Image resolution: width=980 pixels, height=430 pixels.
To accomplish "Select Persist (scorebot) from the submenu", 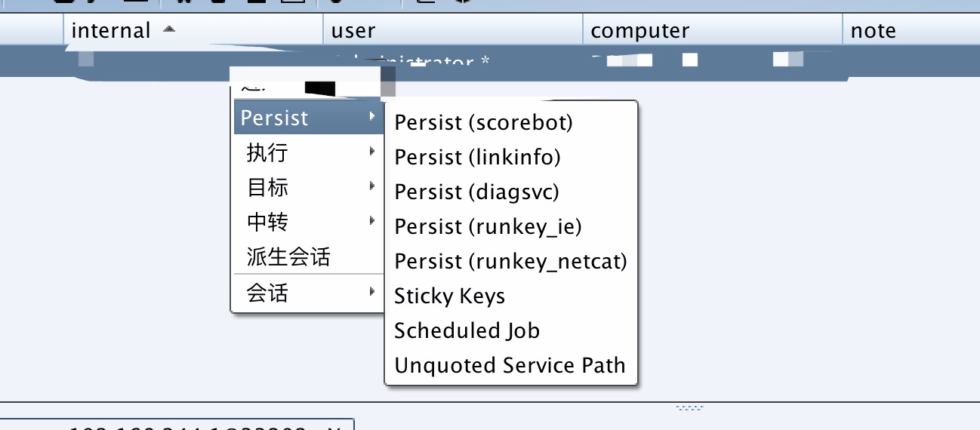I will click(484, 122).
